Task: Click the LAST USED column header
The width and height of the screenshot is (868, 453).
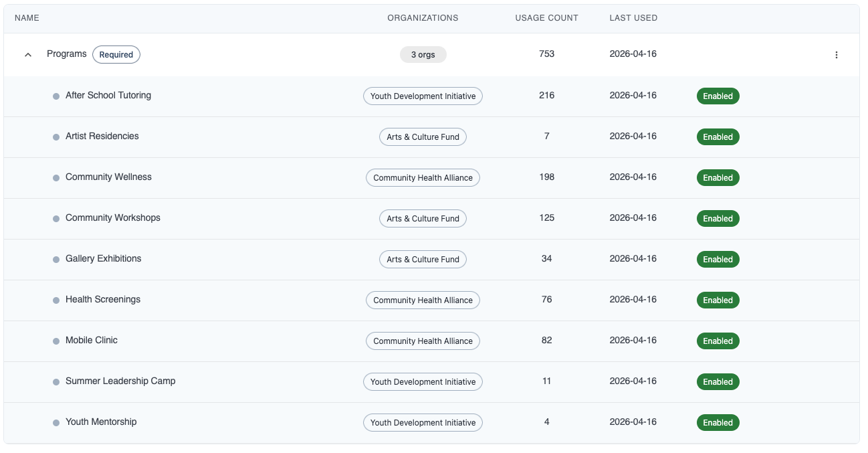Action: 633,18
